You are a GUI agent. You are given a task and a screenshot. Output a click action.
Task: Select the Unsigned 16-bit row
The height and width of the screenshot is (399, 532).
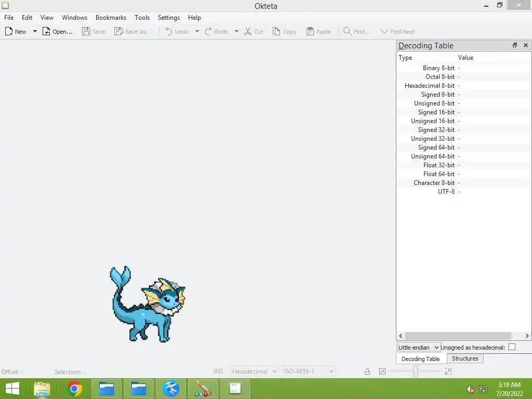(x=464, y=121)
